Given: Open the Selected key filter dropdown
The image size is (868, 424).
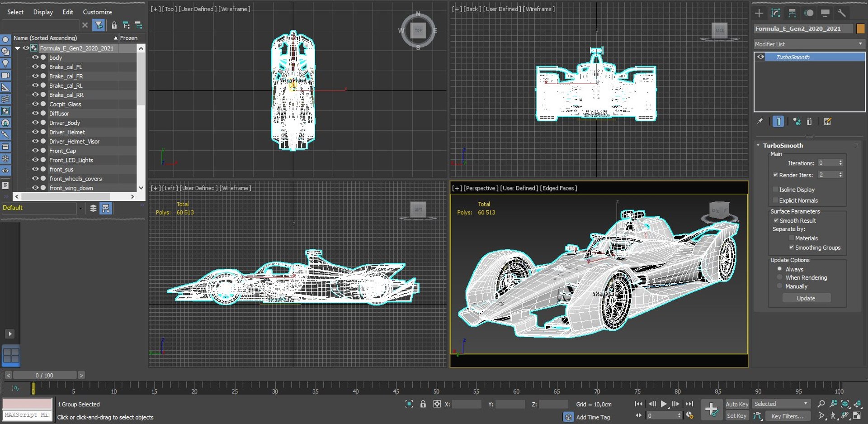Looking at the screenshot, I should click(781, 404).
